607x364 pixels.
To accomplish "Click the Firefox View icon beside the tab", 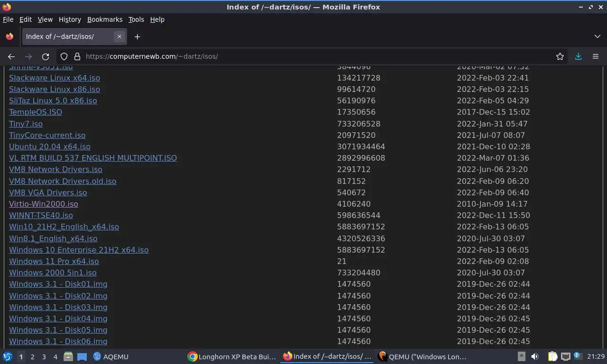I will click(9, 36).
